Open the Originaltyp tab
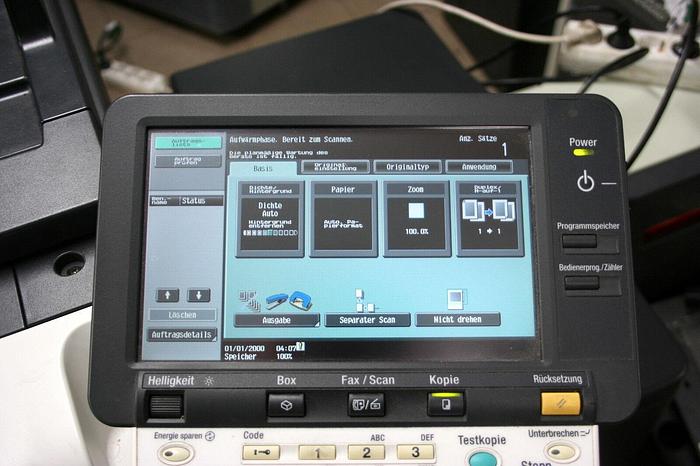 408,167
